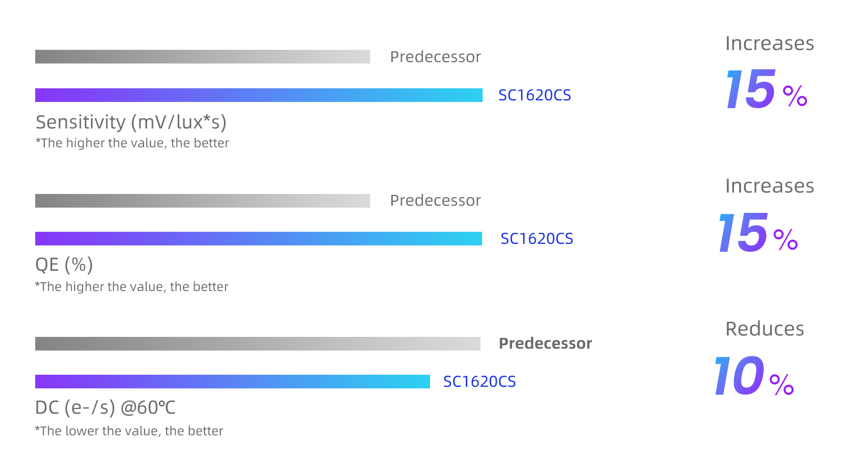
Task: Click the 15% figure next to QE
Action: pyautogui.click(x=758, y=233)
